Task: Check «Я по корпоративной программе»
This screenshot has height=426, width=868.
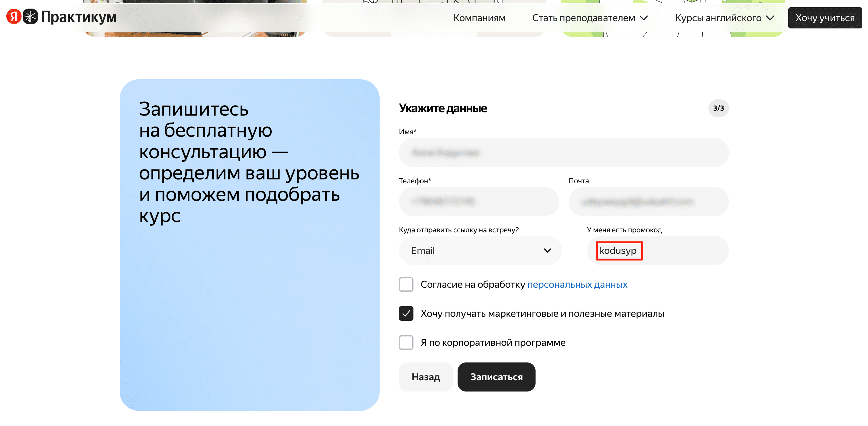Action: tap(406, 342)
